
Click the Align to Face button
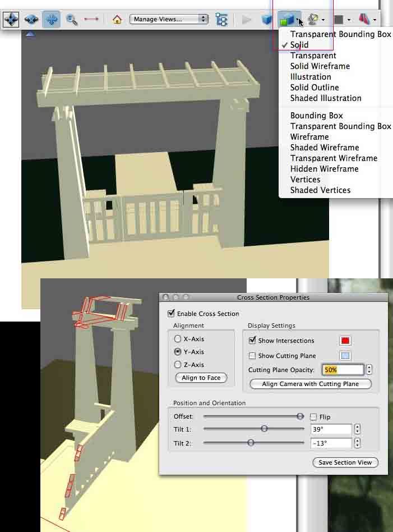[201, 378]
